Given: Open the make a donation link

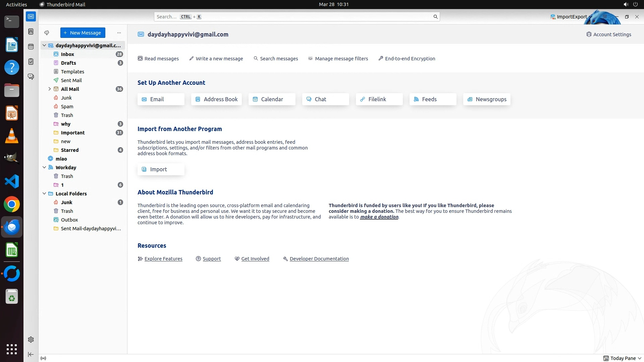Looking at the screenshot, I should click(379, 217).
